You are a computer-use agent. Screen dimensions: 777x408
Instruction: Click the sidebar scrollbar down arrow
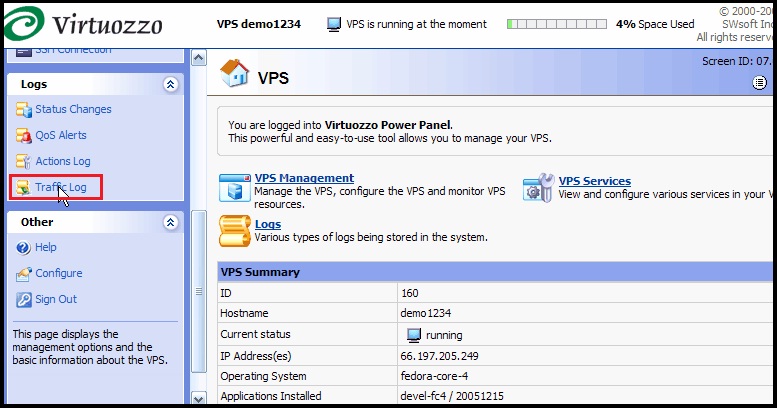click(199, 399)
